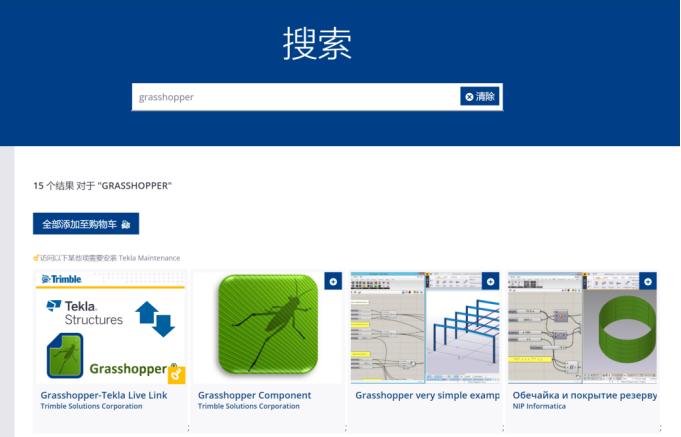
Task: Click the 15 个结果 results count text
Action: point(102,186)
